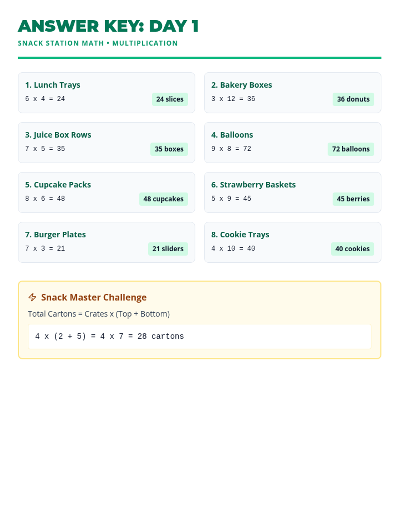The height and width of the screenshot is (532, 399).
Task: Select the Strawberry Baskets heading
Action: [x=253, y=185]
